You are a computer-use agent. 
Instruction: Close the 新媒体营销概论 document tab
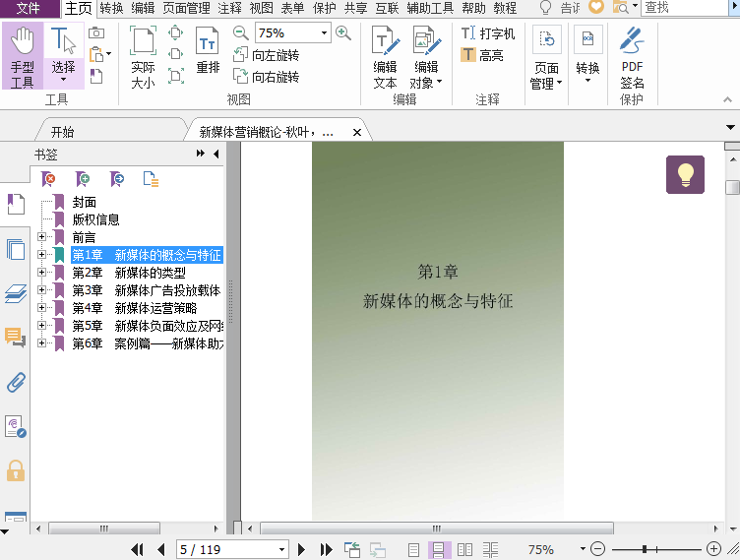[x=357, y=133]
